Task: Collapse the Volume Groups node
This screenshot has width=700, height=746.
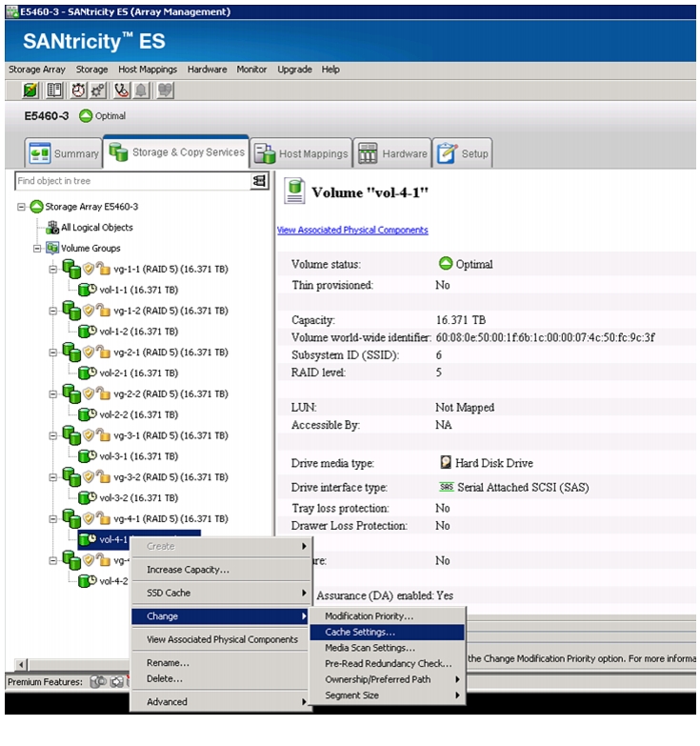Action: (x=36, y=248)
